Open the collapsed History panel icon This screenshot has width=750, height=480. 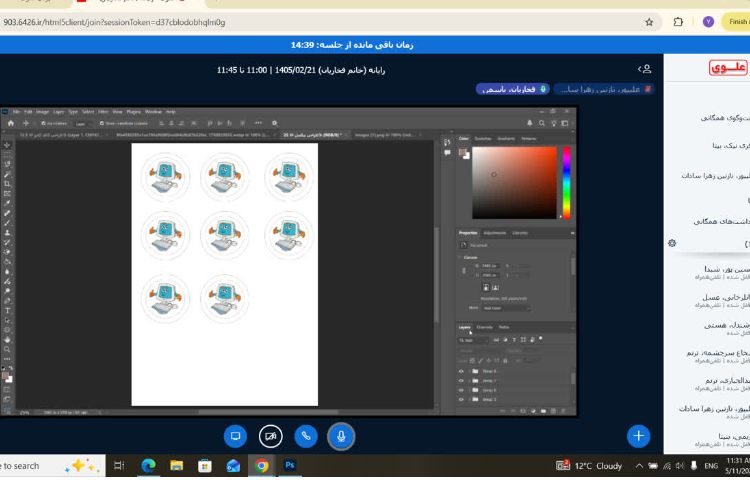coord(447,142)
